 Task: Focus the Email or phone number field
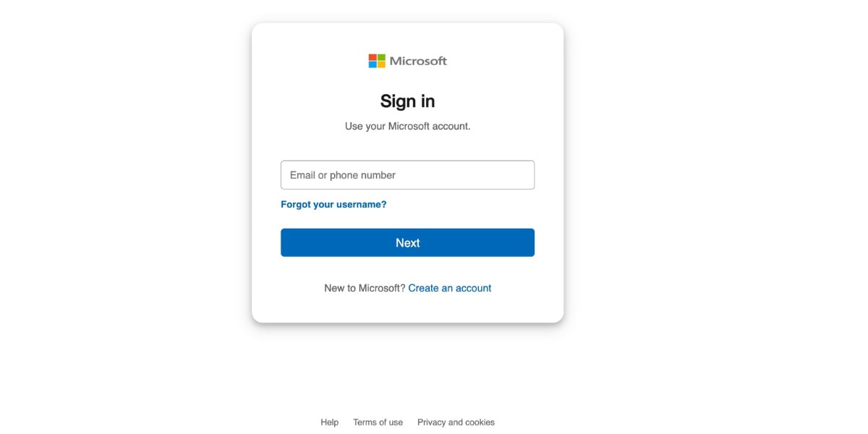[407, 174]
